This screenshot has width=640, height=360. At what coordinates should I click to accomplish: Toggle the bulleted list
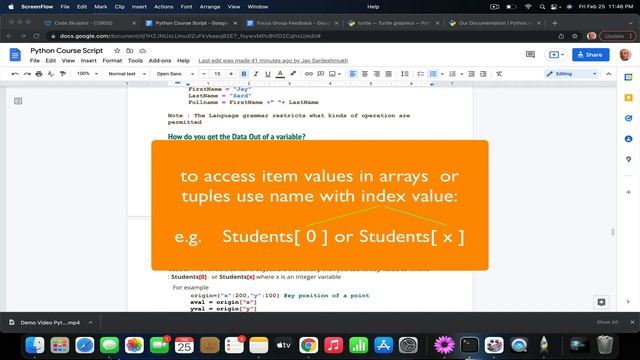(433, 74)
